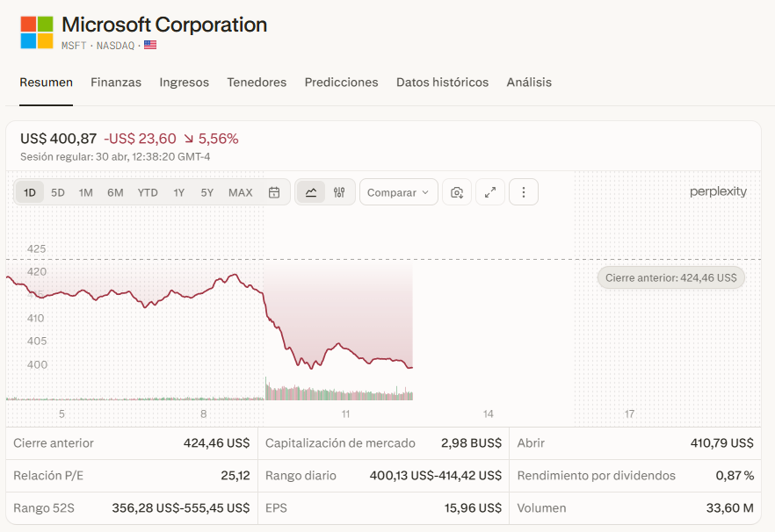
Task: Click the 8 hour mark on time axis
Action: point(204,414)
